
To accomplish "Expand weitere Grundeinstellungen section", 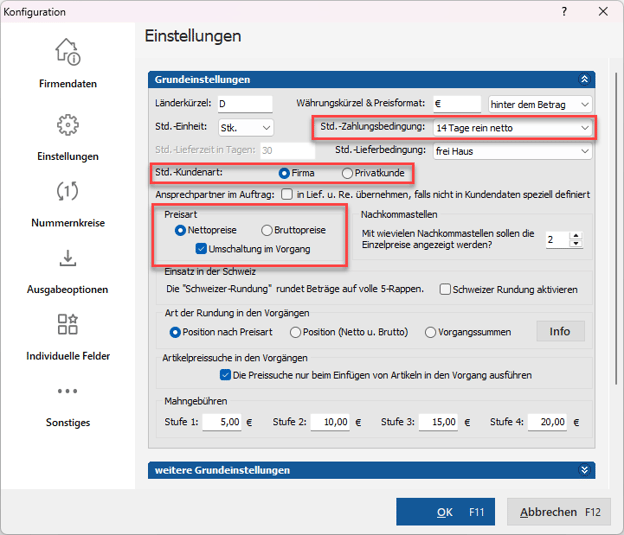I will (584, 470).
